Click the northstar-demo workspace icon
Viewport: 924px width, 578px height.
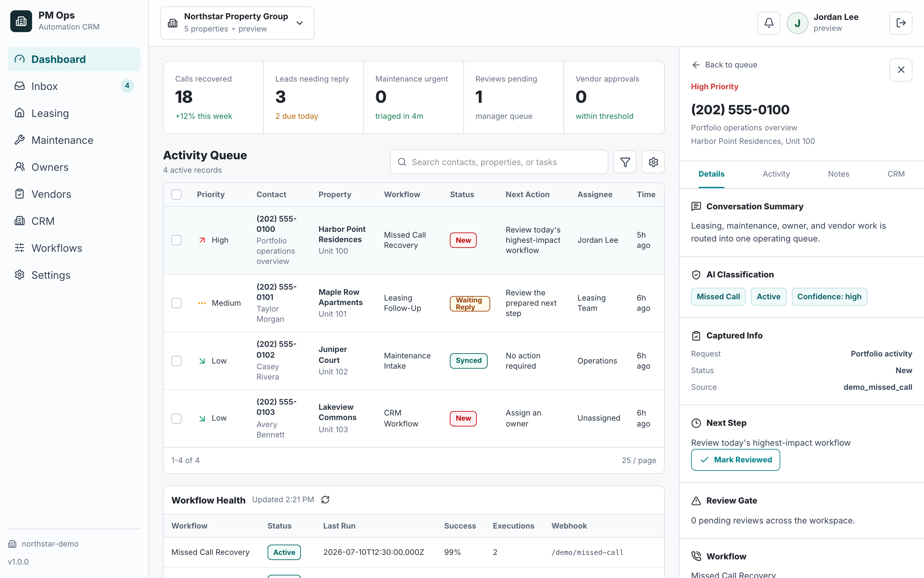[x=12, y=544]
